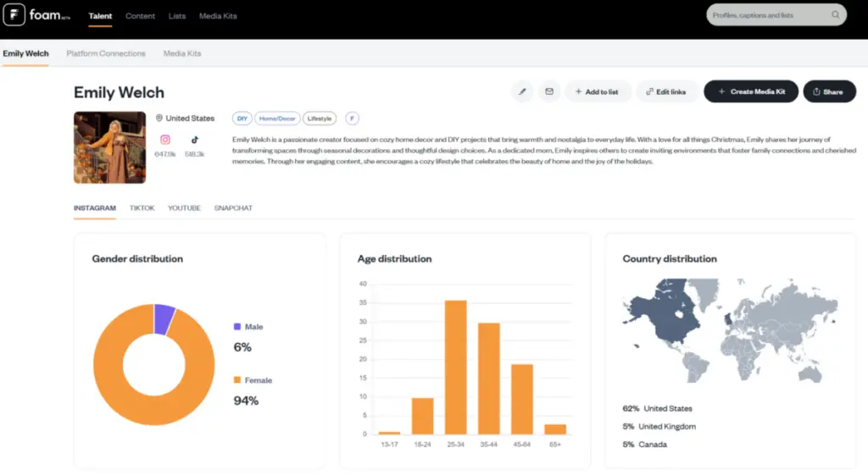Select the YouTube analytics tab

pyautogui.click(x=184, y=208)
